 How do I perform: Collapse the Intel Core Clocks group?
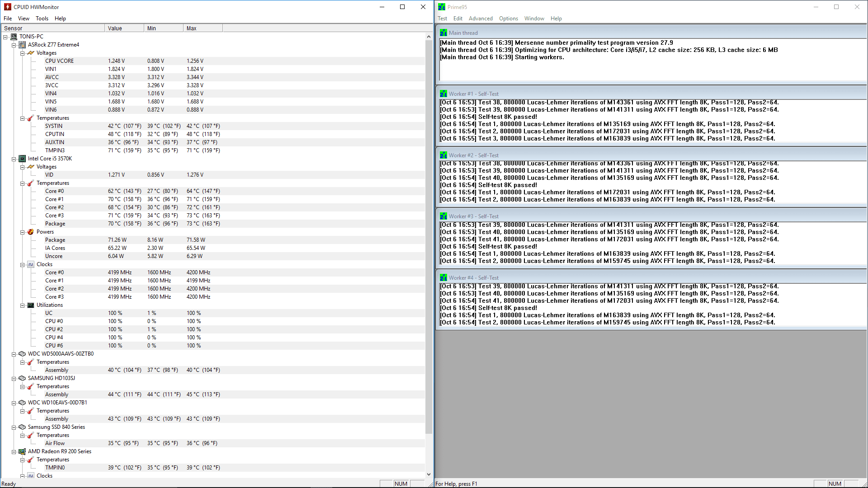coord(23,265)
